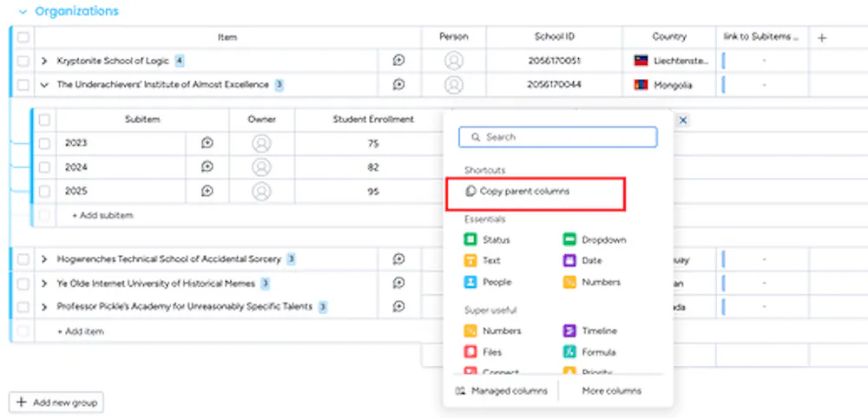Viewport: 868px width, 418px height.
Task: Open conversation icon for subitem 2024
Action: pos(207,167)
